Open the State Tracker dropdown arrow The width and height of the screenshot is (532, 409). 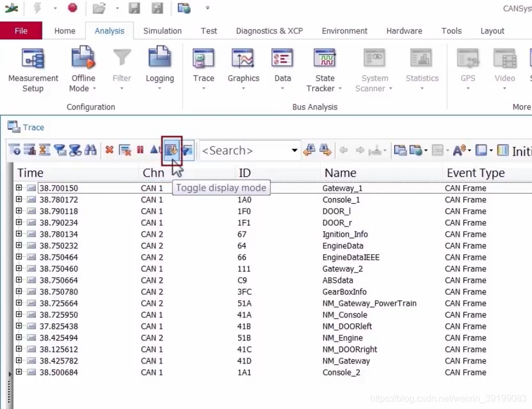(x=340, y=89)
